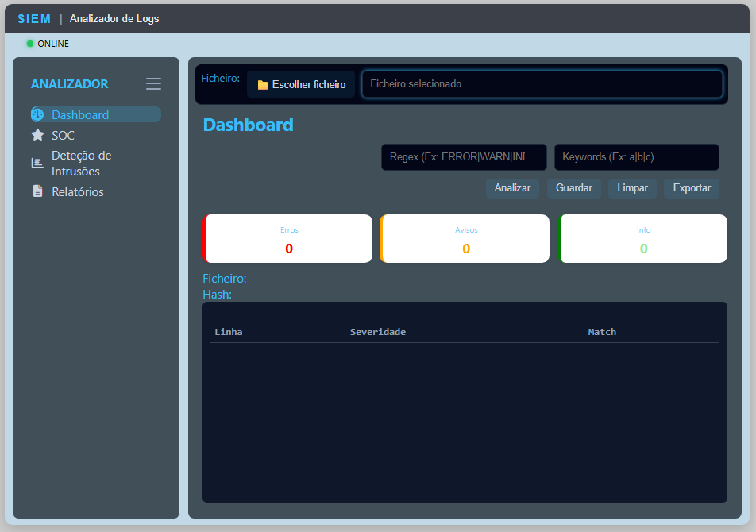
Task: Open the Relatórios page
Action: 78,192
